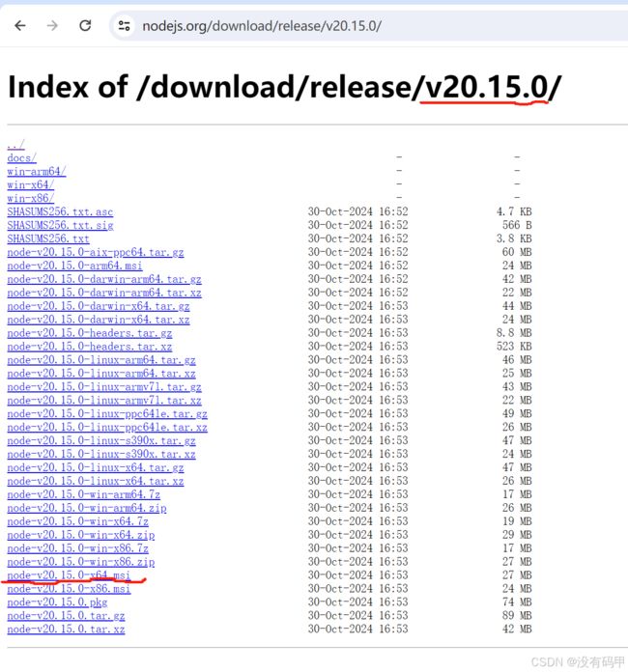Viewport: 628px width, 672px height.
Task: Download node-v20.15.0-darwin-x64.tar.xz
Action: point(99,320)
